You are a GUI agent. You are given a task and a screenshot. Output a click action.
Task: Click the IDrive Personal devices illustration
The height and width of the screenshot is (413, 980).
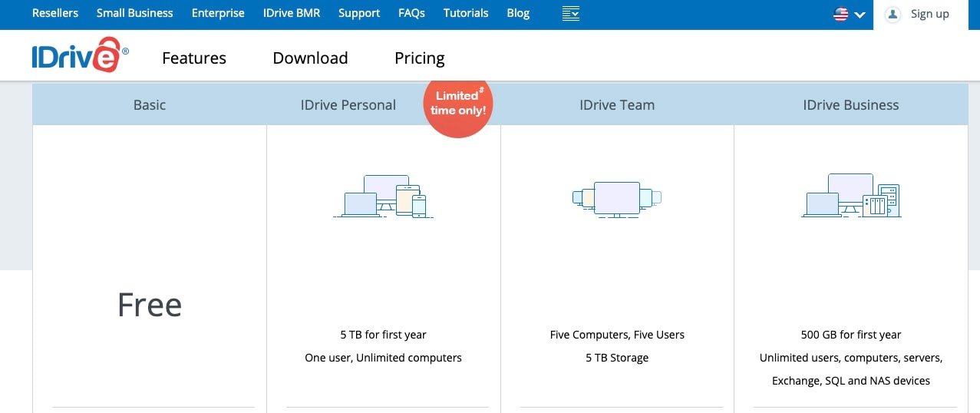pos(384,196)
